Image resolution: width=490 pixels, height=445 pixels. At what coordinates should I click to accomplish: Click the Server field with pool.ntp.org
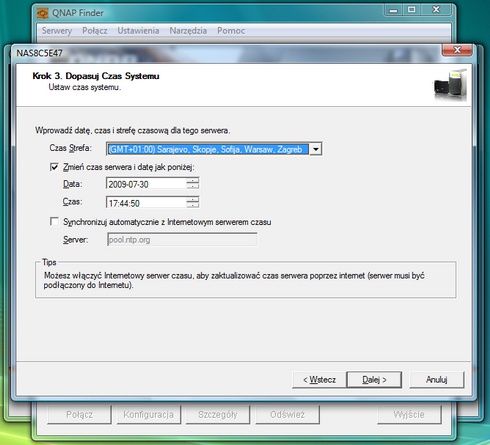point(182,239)
